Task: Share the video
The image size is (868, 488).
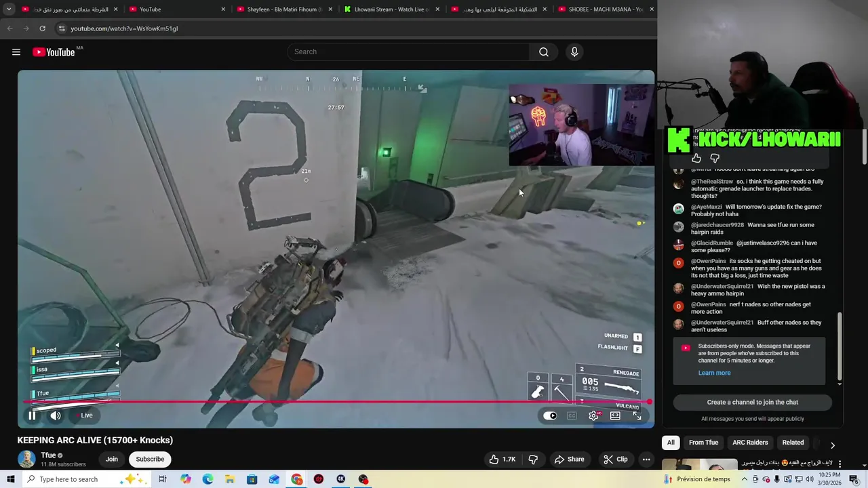Action: click(569, 459)
